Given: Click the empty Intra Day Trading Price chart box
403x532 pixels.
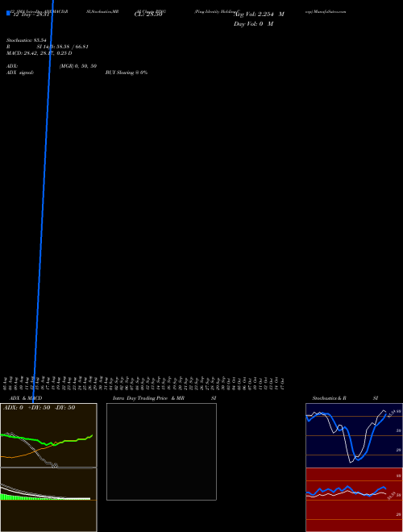Looking at the screenshot, I should [x=161, y=451].
